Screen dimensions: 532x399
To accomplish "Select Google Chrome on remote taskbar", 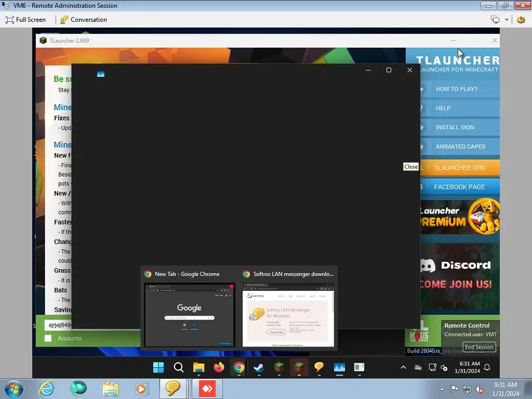I will click(x=239, y=367).
